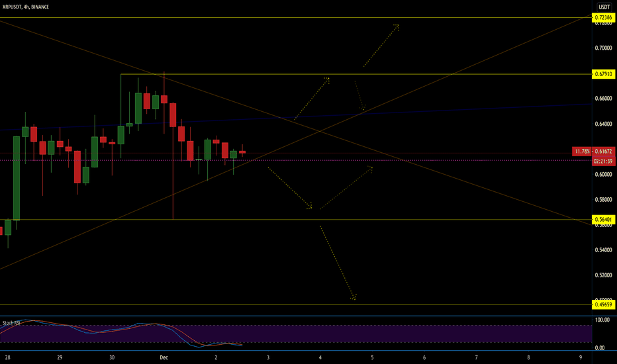Click the 0.60000 price axis tick
Viewport: 617px width, 364px height.
pyautogui.click(x=603, y=174)
